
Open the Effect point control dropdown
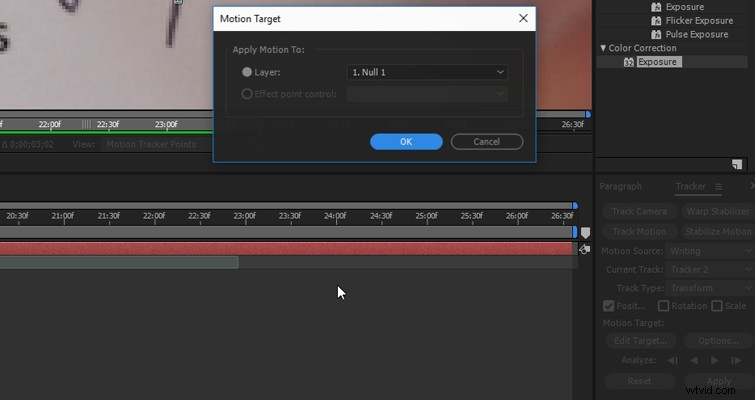tap(427, 94)
